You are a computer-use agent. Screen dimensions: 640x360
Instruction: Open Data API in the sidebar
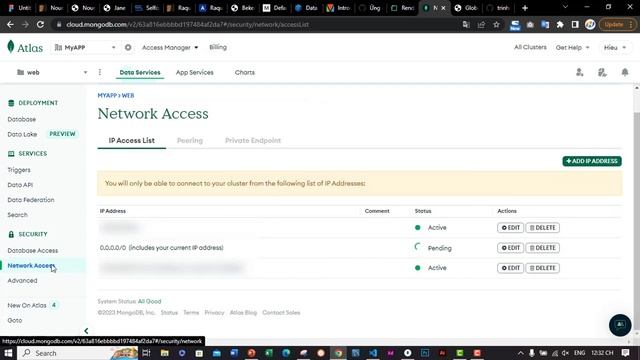coord(20,185)
